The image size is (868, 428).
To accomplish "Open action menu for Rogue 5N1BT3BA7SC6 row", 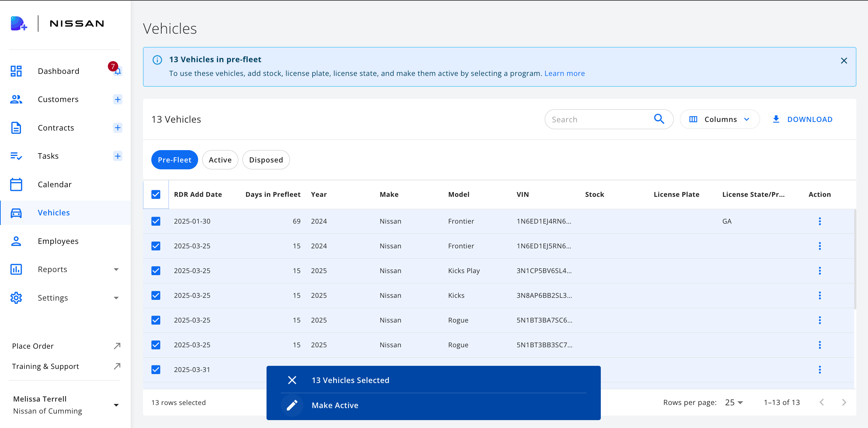I will 820,320.
